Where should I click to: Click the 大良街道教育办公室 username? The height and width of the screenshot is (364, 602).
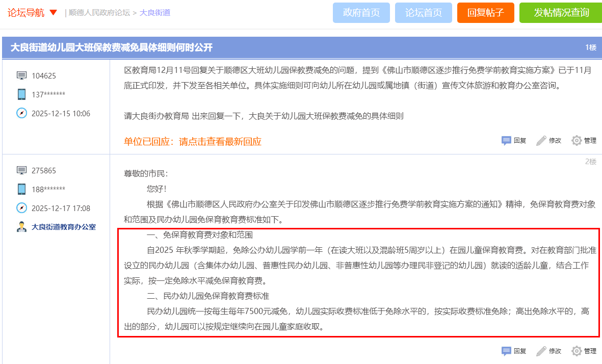tap(63, 227)
